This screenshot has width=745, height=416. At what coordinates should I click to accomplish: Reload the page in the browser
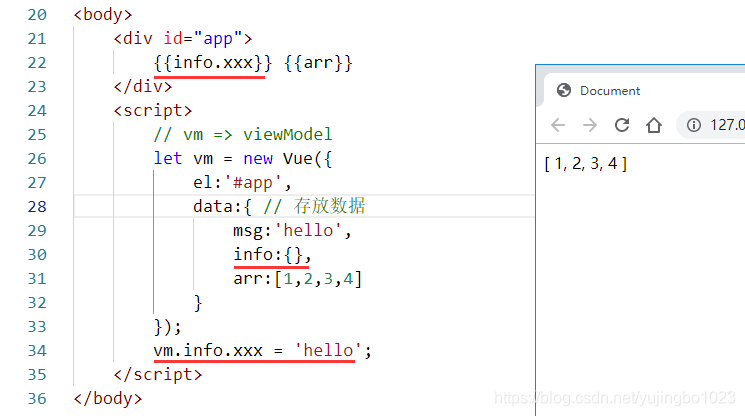622,125
